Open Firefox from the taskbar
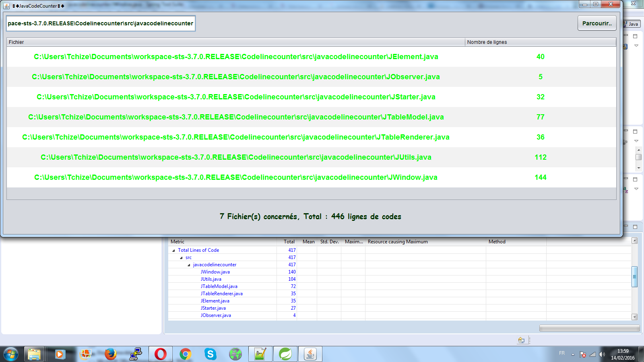The height and width of the screenshot is (362, 644). [110, 354]
